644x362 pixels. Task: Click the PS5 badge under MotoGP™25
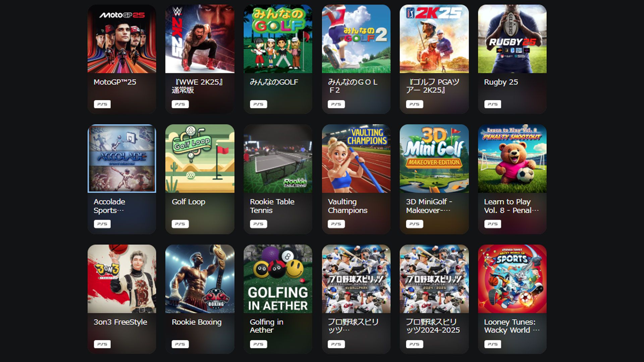[x=102, y=104]
